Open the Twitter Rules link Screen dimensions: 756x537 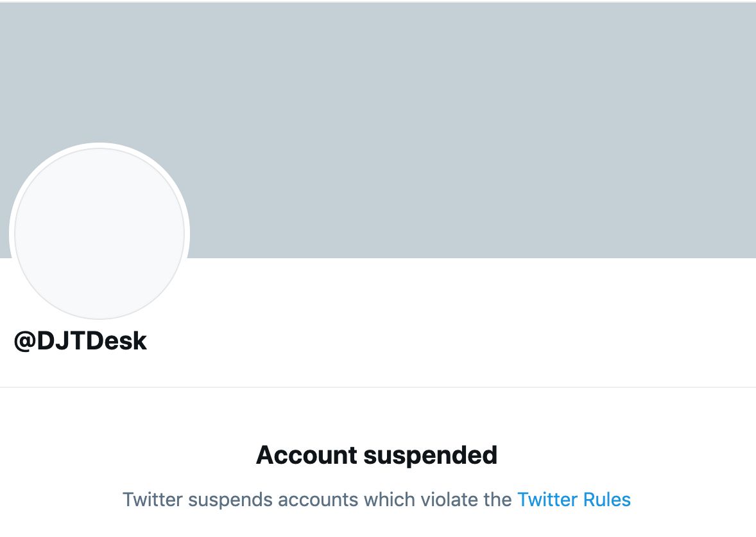click(574, 500)
